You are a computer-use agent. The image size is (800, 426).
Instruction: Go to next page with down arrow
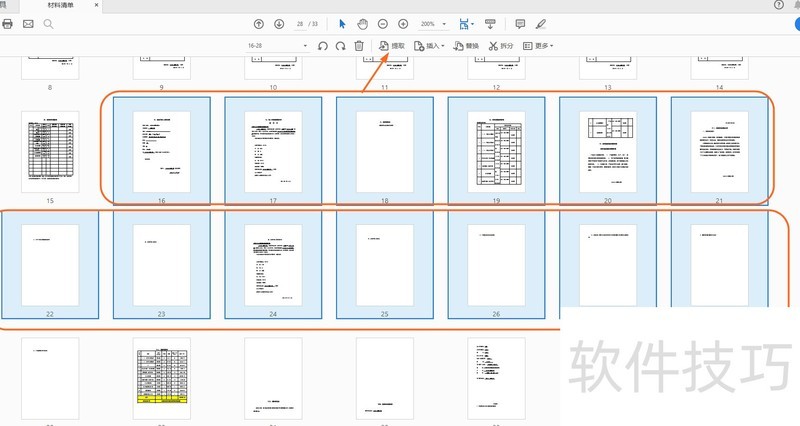(x=280, y=23)
